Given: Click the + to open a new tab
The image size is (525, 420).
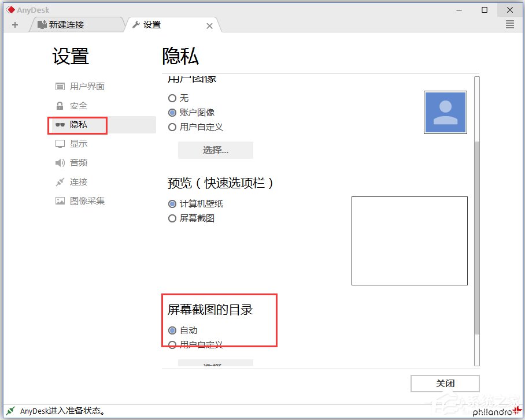Looking at the screenshot, I should (x=15, y=24).
